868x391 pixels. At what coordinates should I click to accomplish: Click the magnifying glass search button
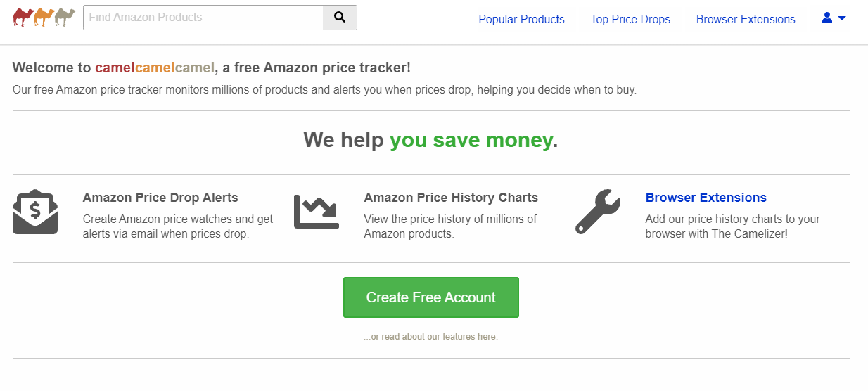(x=340, y=18)
